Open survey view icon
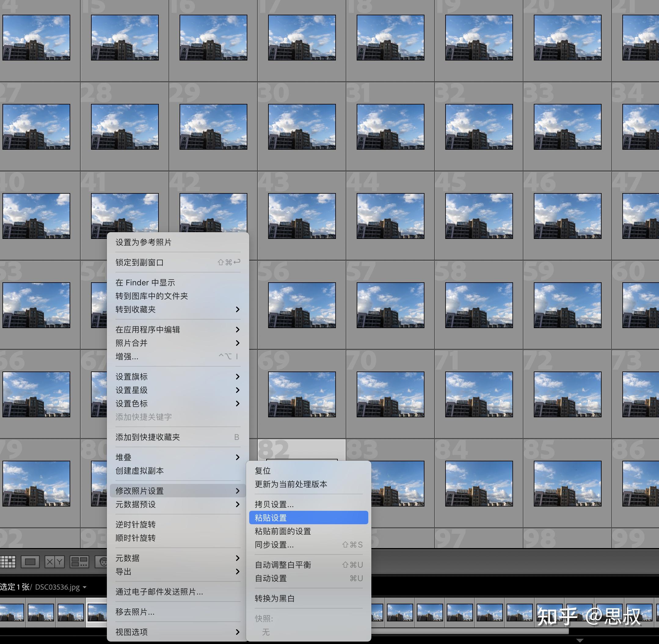This screenshot has height=644, width=659. tap(79, 562)
